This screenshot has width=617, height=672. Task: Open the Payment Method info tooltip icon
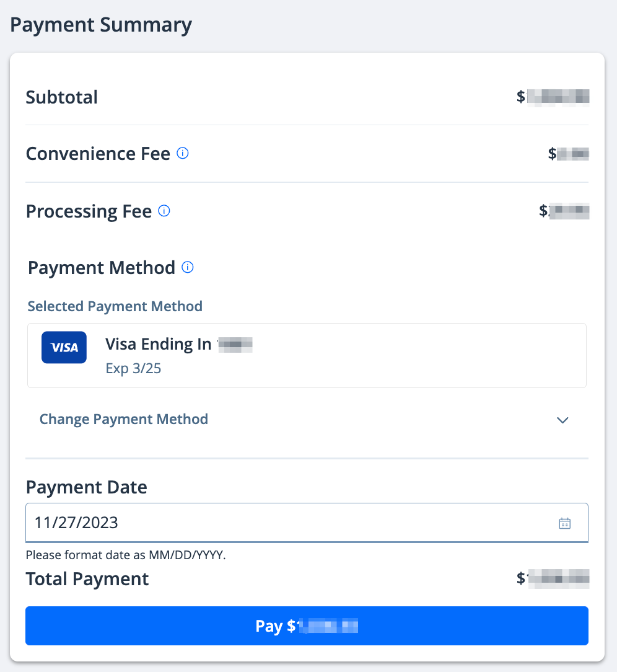188,267
